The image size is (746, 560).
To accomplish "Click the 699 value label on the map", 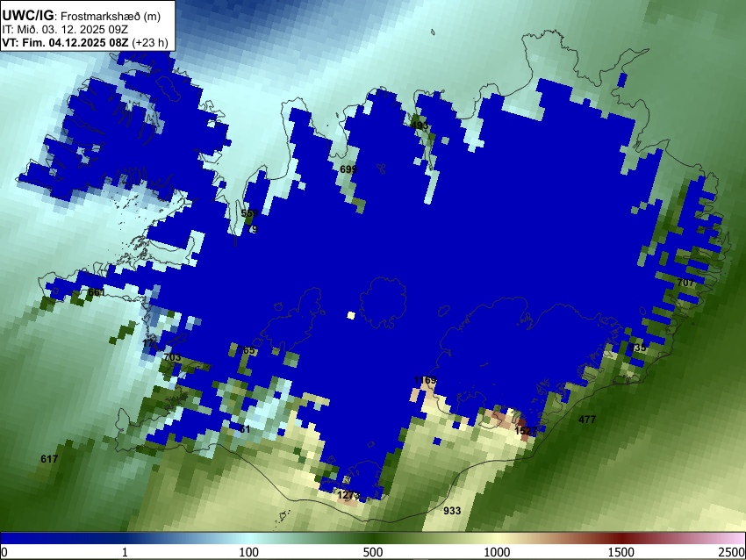I will [x=348, y=169].
